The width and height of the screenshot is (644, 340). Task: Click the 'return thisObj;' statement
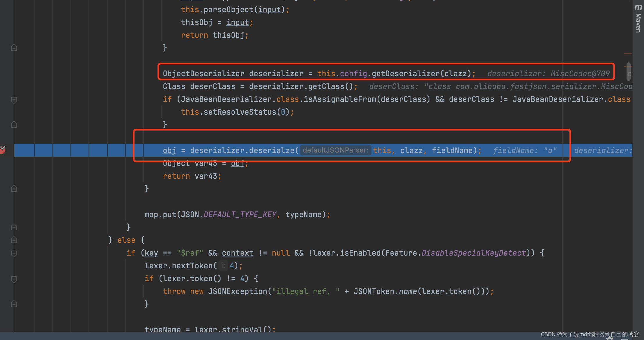click(x=215, y=35)
